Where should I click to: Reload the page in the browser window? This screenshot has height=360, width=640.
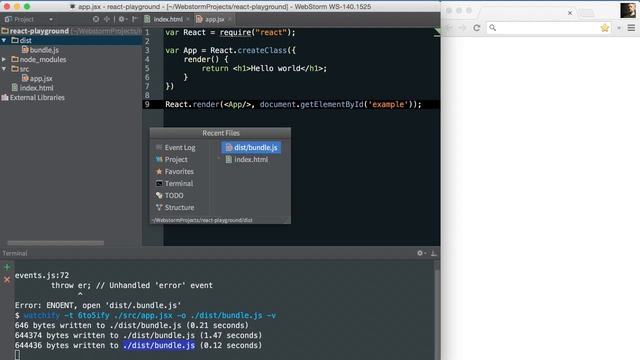point(476,28)
